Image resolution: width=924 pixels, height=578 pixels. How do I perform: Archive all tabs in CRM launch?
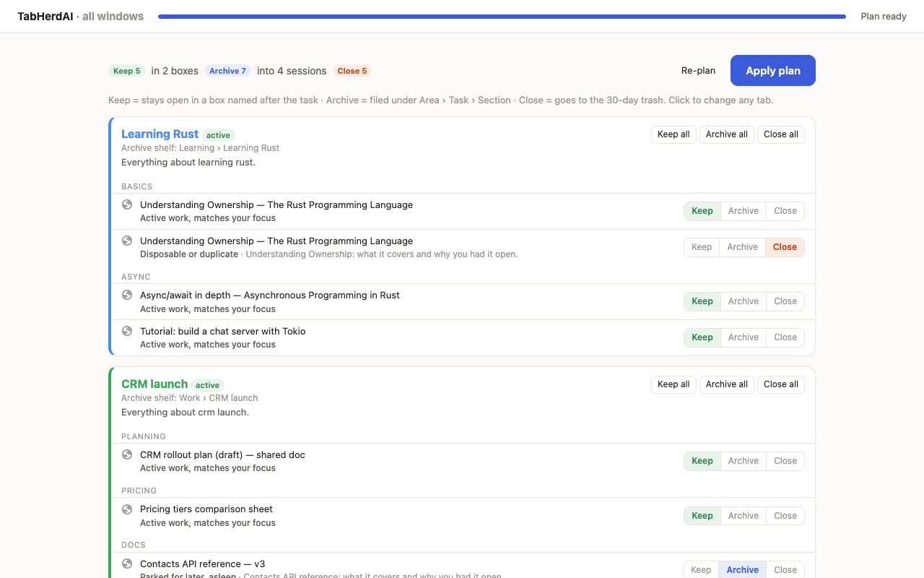pos(727,384)
